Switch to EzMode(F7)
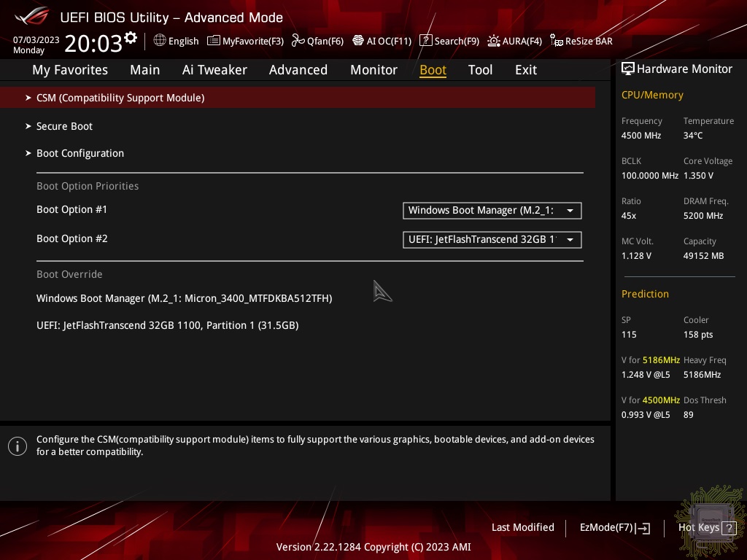The width and height of the screenshot is (747, 560). (614, 528)
